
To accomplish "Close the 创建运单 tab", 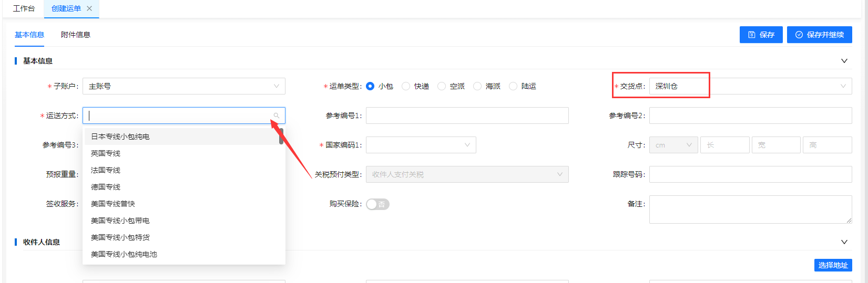I will click(89, 8).
